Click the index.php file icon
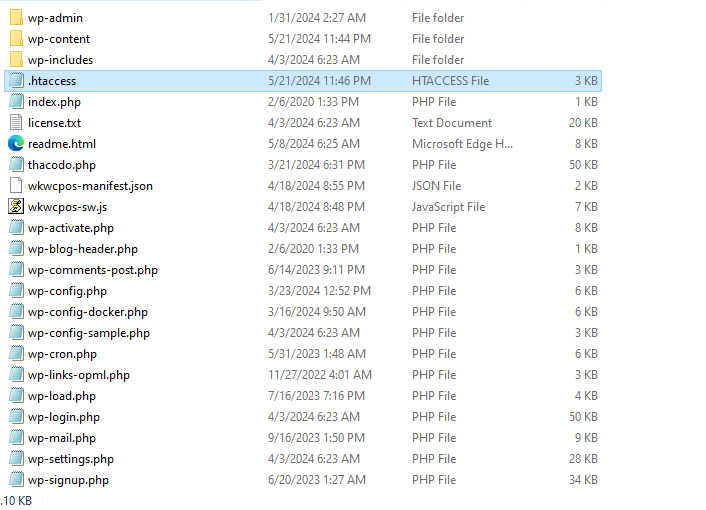The image size is (706, 510). tap(16, 102)
